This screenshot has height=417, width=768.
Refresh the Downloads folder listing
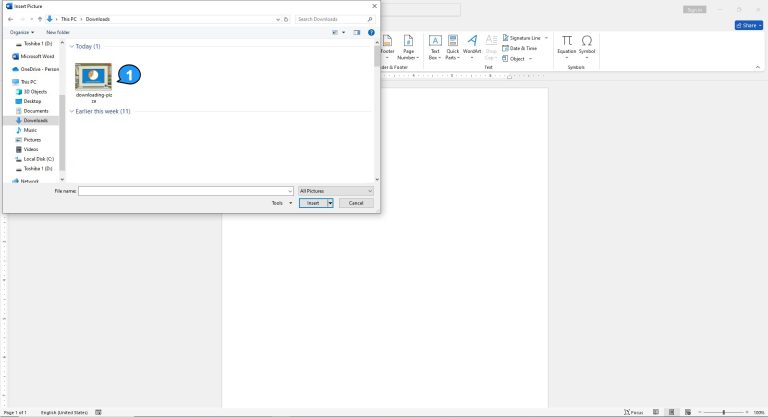[286, 19]
